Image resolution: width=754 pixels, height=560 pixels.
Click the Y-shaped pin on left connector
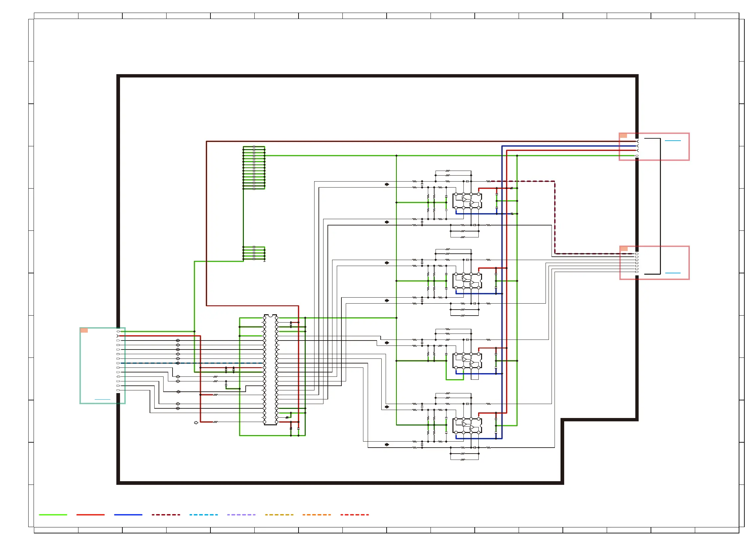118,336
